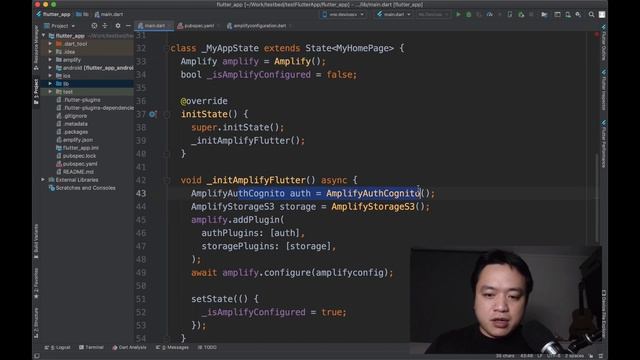
Task: Open the device selector dropdown
Action: (343, 14)
